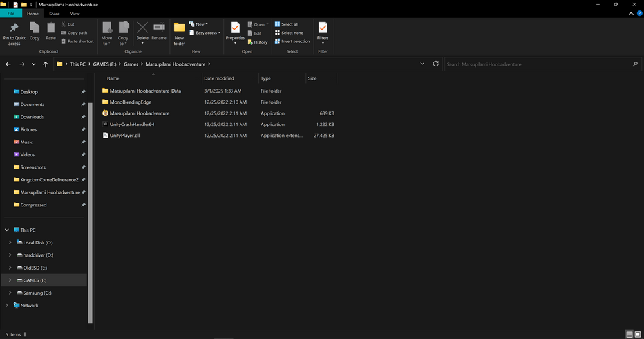Switch to the Share ribbon tab
Image resolution: width=644 pixels, height=339 pixels.
54,14
